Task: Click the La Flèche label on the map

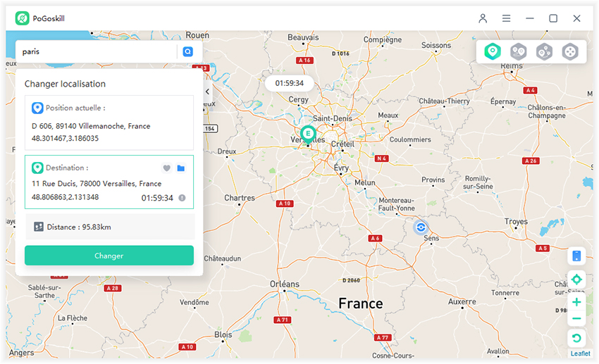Action: click(x=72, y=318)
